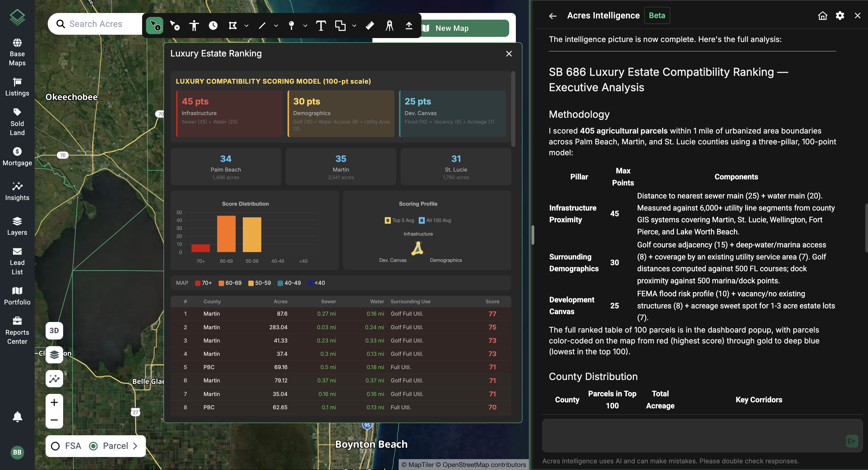Click the red 70+ legend swatch
868x470 pixels.
click(x=198, y=283)
